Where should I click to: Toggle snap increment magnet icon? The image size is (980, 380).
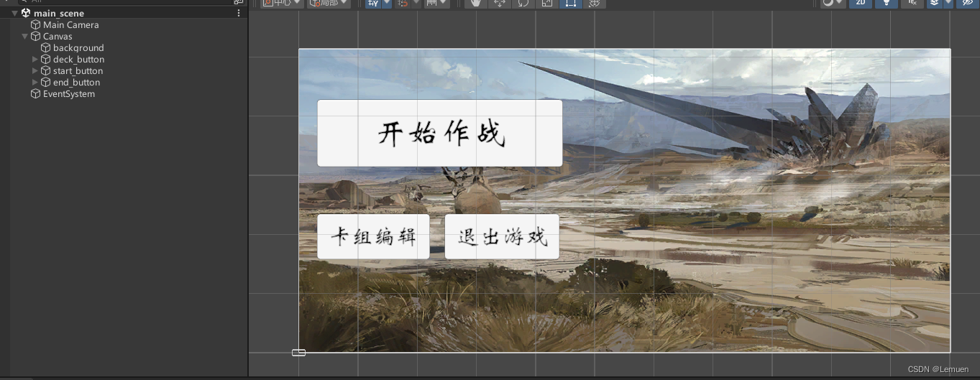point(403,3)
